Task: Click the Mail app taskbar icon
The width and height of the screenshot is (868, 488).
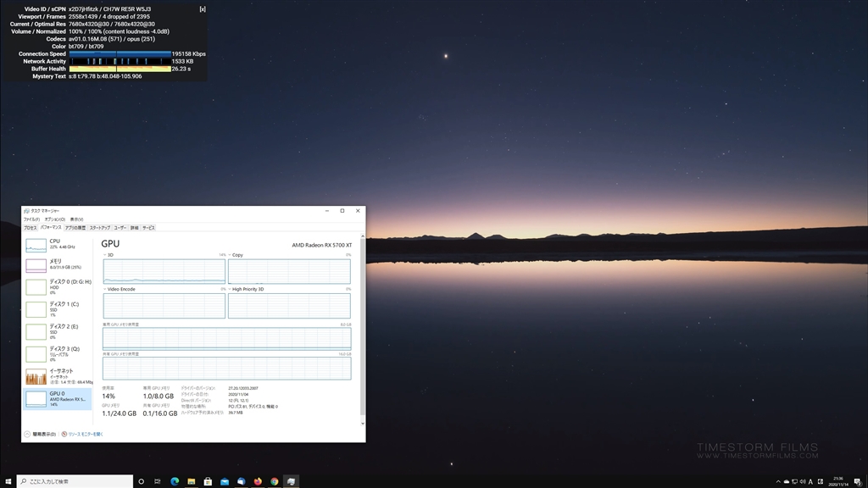Action: pos(225,481)
